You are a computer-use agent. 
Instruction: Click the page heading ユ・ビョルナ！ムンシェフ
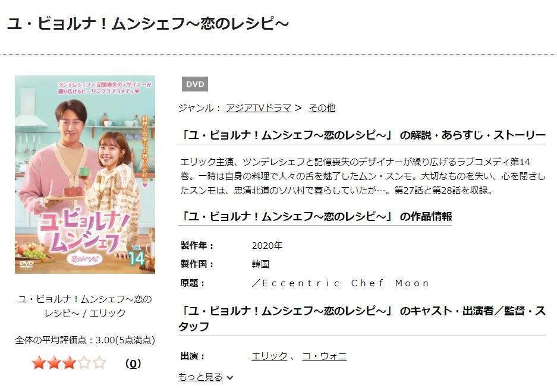coord(148,23)
